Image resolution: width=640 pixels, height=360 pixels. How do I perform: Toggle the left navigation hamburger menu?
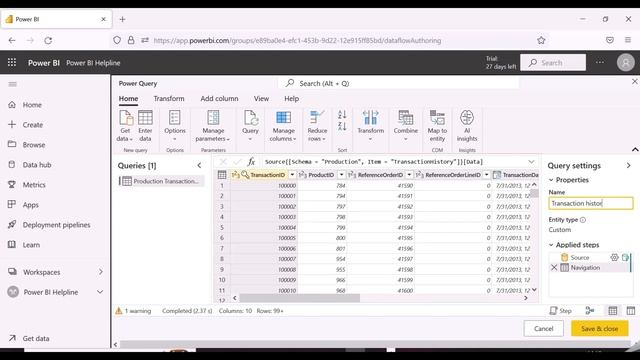(x=12, y=84)
